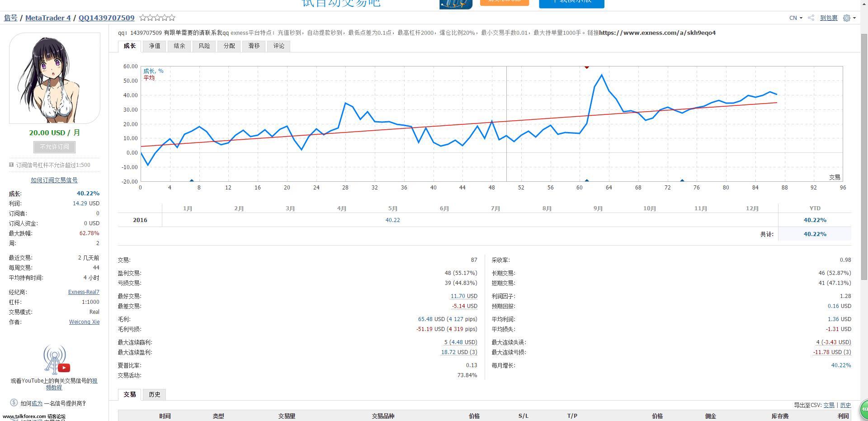Click the T/P column header
This screenshot has width=868, height=421.
pyautogui.click(x=572, y=416)
